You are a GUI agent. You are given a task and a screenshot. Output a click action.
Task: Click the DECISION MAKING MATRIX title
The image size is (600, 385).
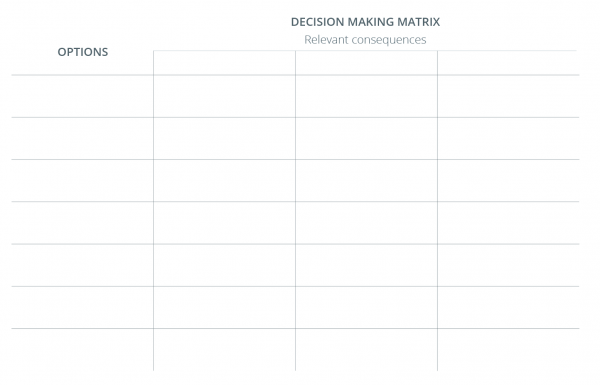pyautogui.click(x=365, y=22)
